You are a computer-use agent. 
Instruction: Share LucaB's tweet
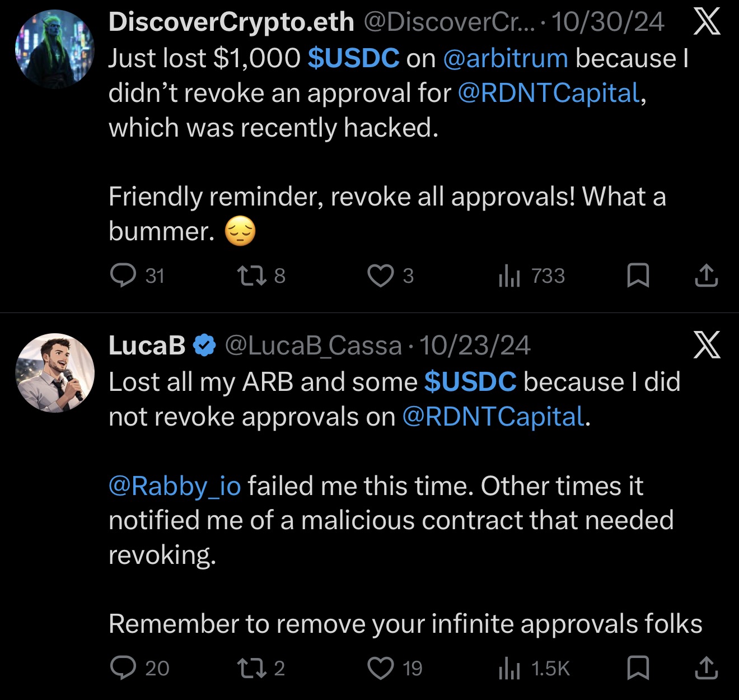(706, 668)
